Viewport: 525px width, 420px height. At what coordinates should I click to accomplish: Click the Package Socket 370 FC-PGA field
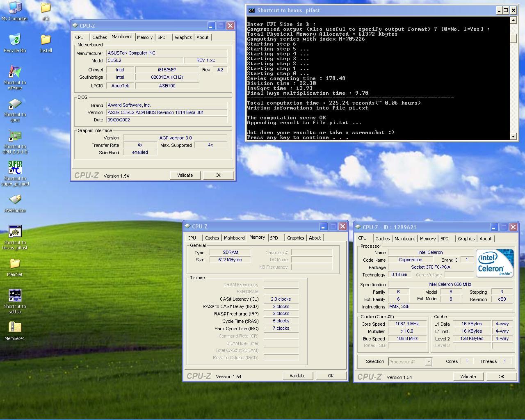(x=431, y=267)
